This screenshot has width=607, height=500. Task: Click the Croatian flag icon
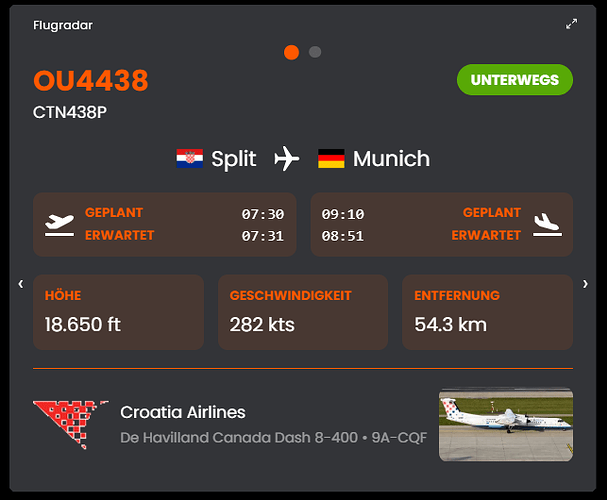(x=190, y=159)
